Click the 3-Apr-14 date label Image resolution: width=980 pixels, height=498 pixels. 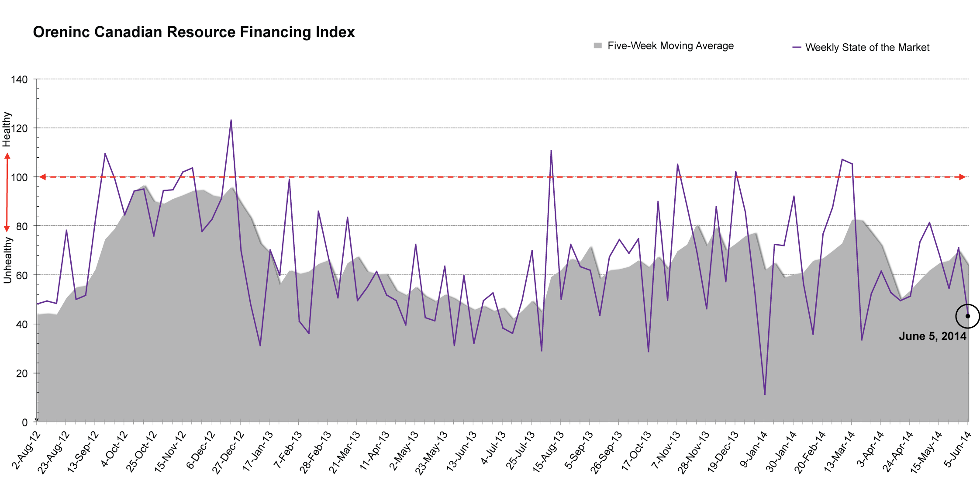click(x=870, y=449)
